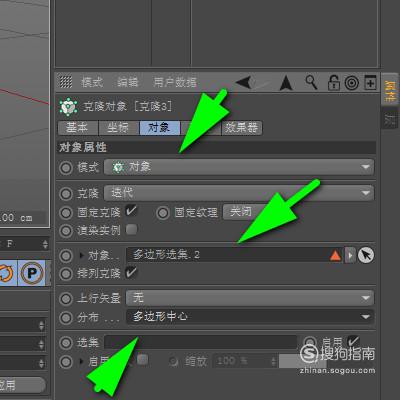400x400 pixels.
Task: Expand the 对象 field disclosure triangle
Action: 82,256
